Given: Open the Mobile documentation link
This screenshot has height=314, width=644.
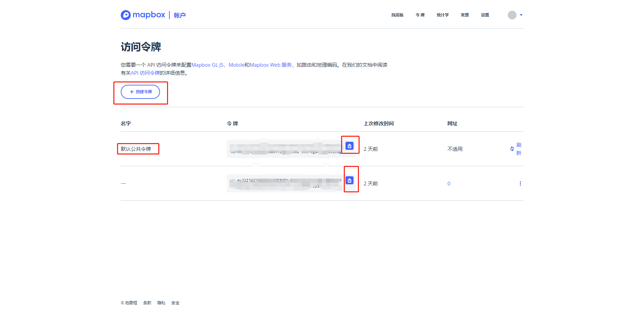Looking at the screenshot, I should [x=236, y=65].
